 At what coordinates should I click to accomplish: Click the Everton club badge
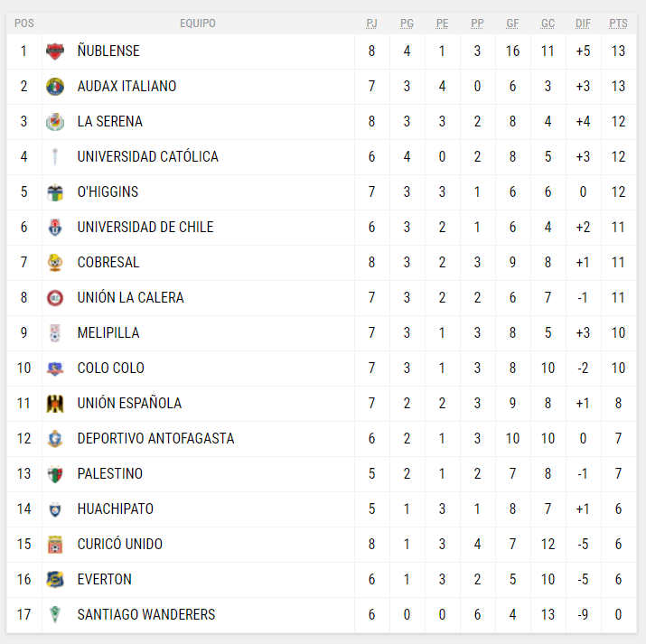pyautogui.click(x=55, y=580)
